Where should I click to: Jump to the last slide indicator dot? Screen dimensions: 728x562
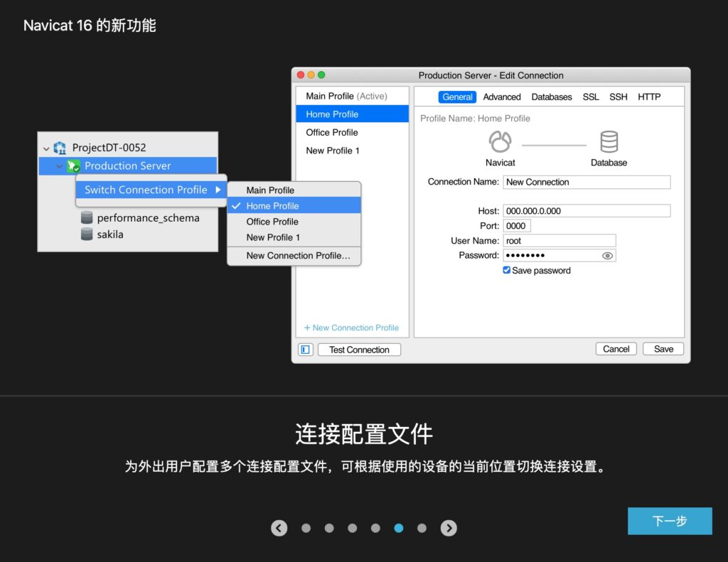(422, 528)
